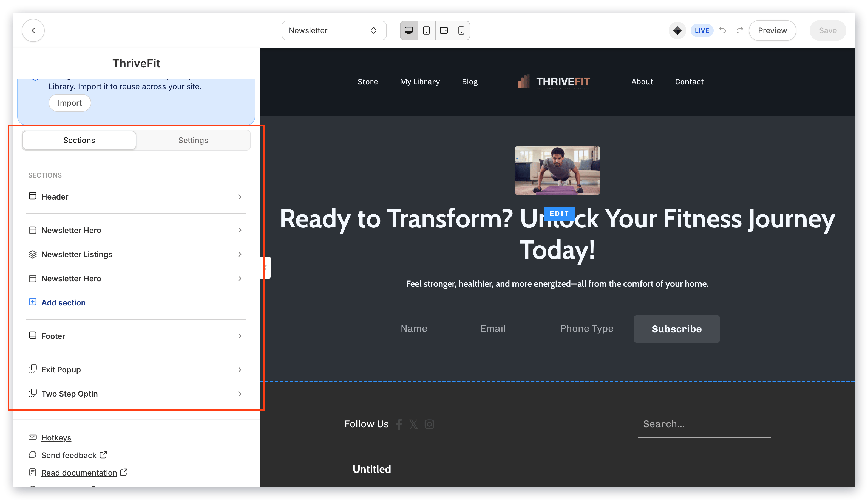
Task: Click the Name input field
Action: pyautogui.click(x=430, y=329)
